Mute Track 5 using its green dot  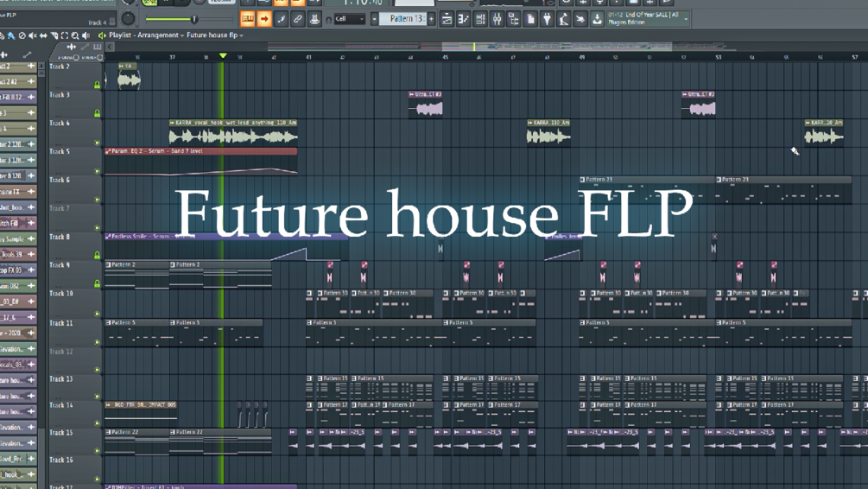(97, 171)
